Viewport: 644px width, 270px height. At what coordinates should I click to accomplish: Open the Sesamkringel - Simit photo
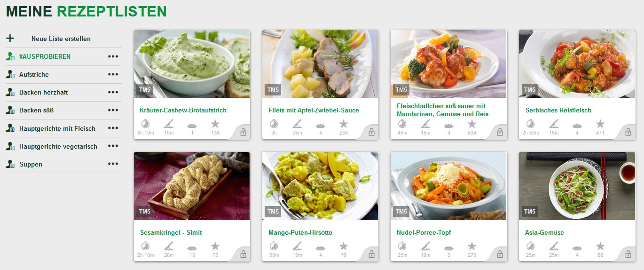click(x=192, y=186)
